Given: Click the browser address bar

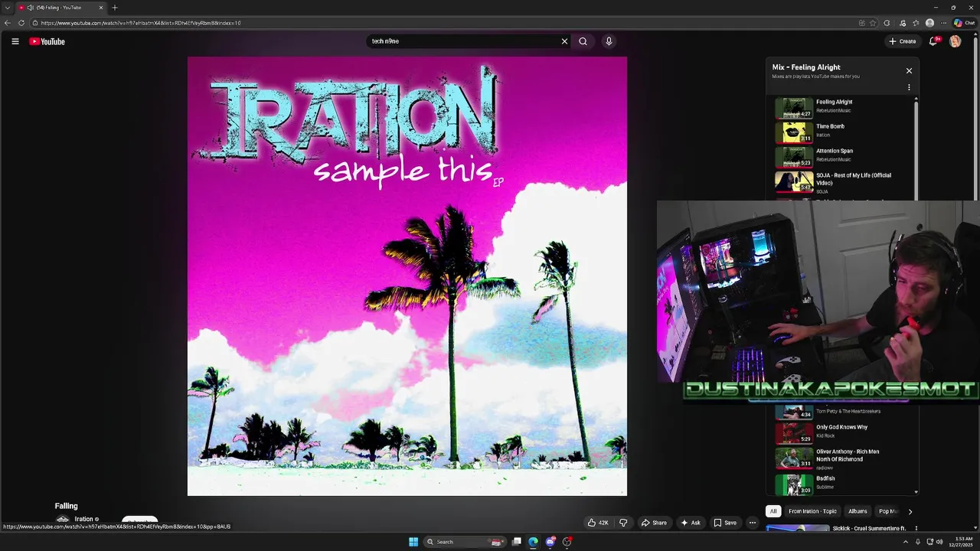Looking at the screenshot, I should (x=444, y=23).
